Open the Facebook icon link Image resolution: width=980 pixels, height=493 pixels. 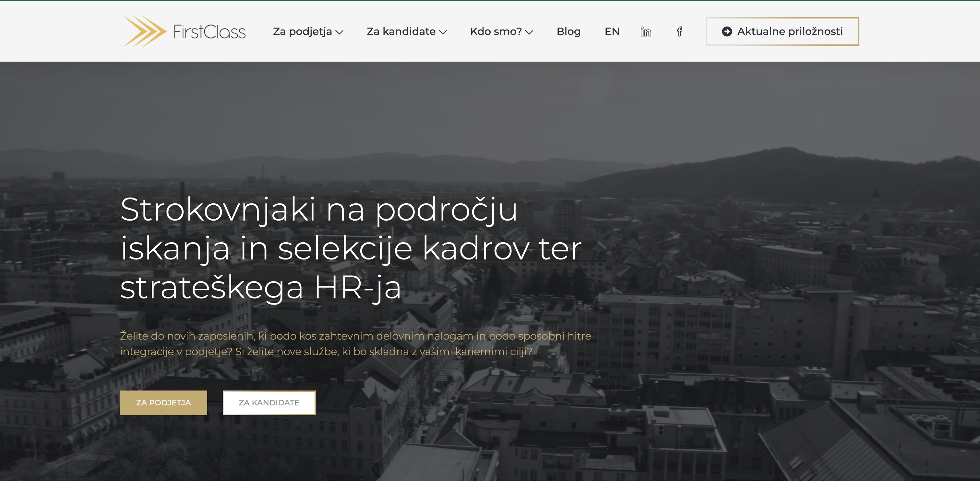coord(679,31)
